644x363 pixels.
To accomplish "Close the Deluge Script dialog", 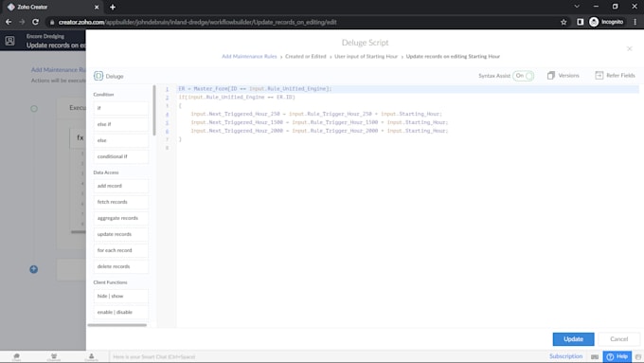I will 629,48.
